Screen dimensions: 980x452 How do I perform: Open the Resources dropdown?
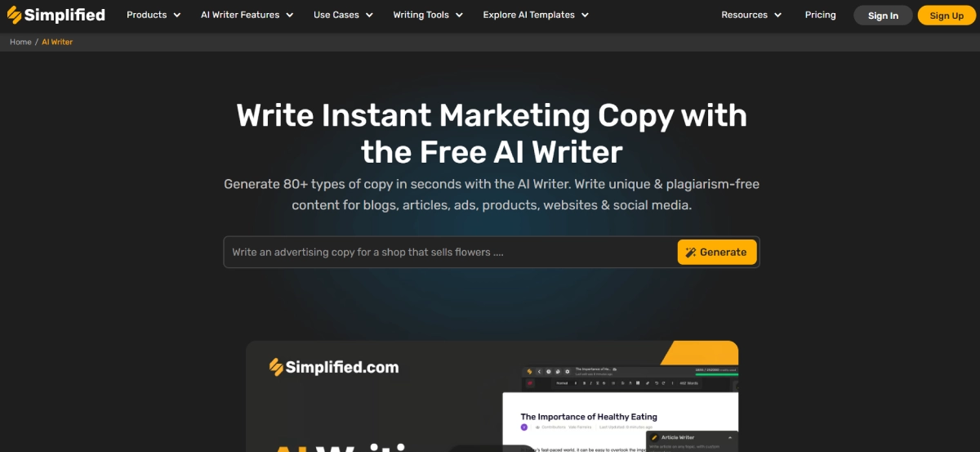(751, 15)
